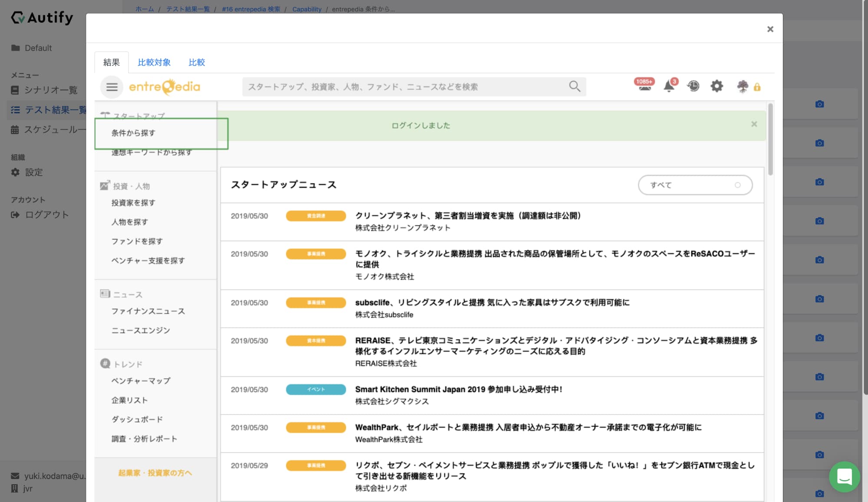
Task: Open スケジュール in Autify menu
Action: [x=55, y=130]
